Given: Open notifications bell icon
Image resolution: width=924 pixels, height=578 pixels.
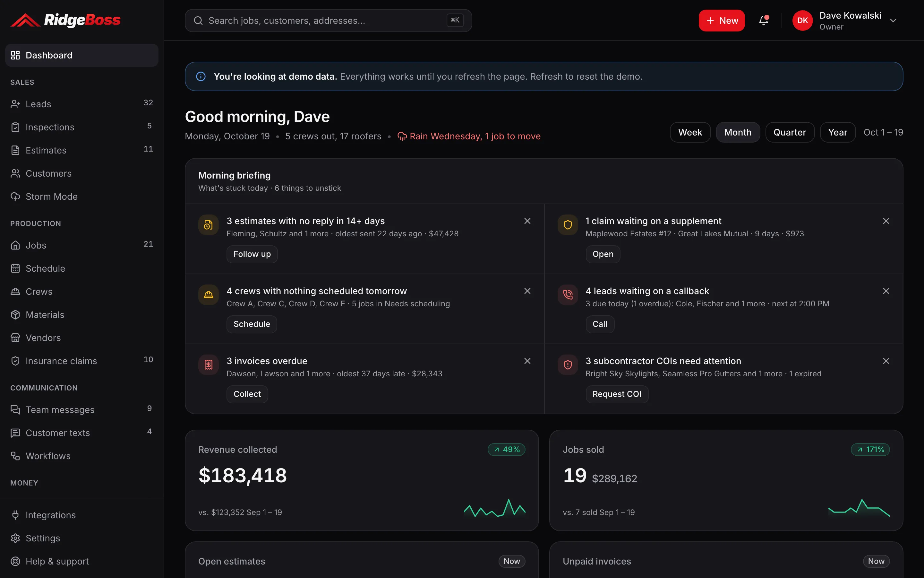Looking at the screenshot, I should [x=763, y=20].
